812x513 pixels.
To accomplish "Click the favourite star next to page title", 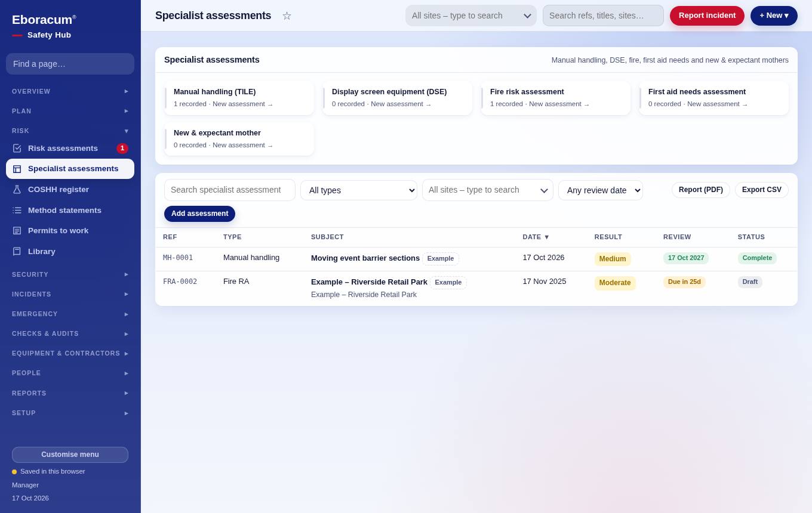I will (287, 16).
